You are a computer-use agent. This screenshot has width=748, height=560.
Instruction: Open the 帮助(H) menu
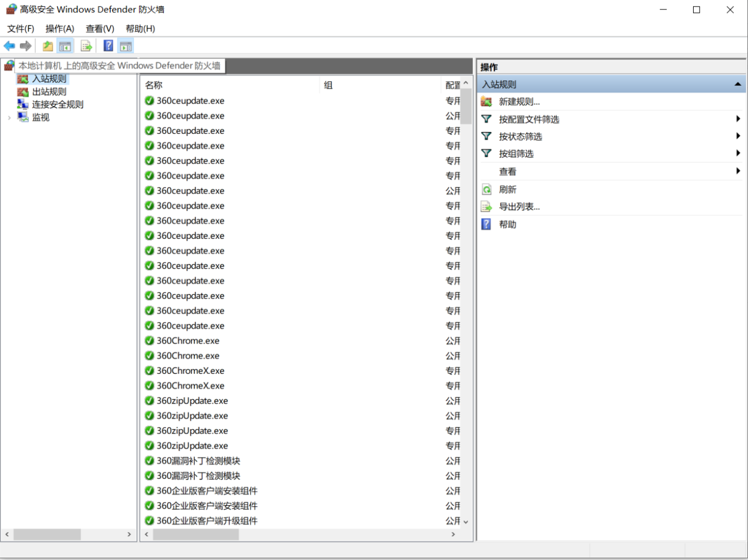click(140, 29)
